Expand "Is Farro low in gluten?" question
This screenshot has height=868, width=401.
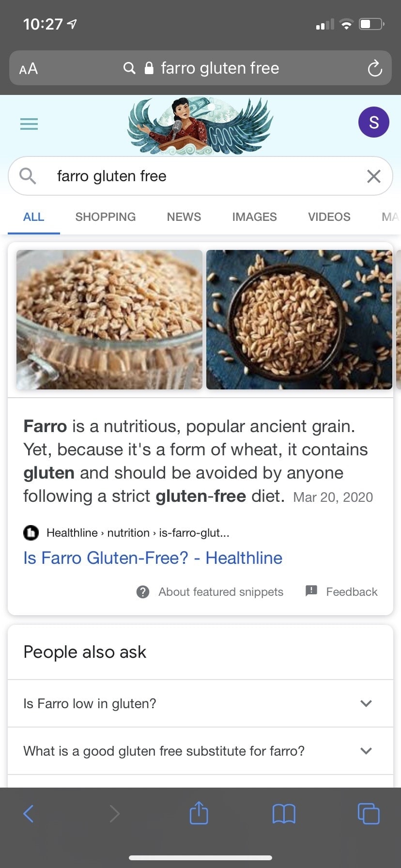[200, 703]
